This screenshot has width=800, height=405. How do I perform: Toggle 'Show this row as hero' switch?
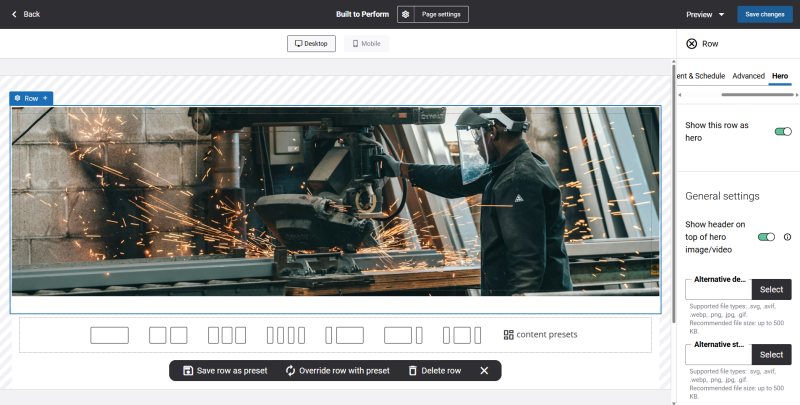(x=783, y=131)
